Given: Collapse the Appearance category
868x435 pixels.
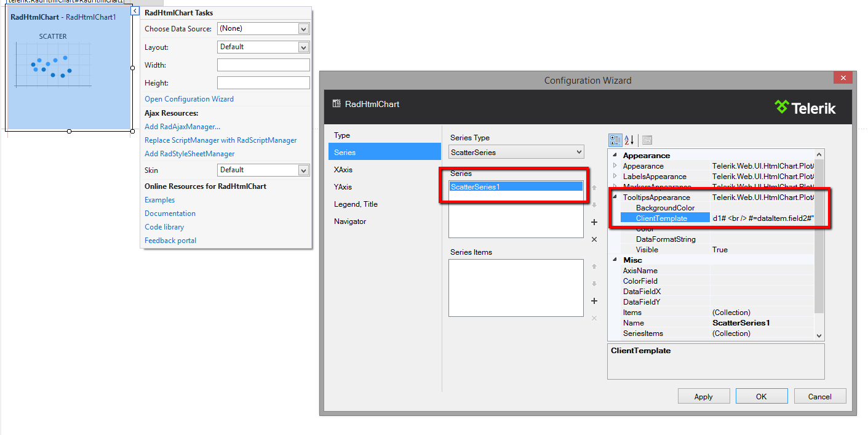Looking at the screenshot, I should point(614,156).
